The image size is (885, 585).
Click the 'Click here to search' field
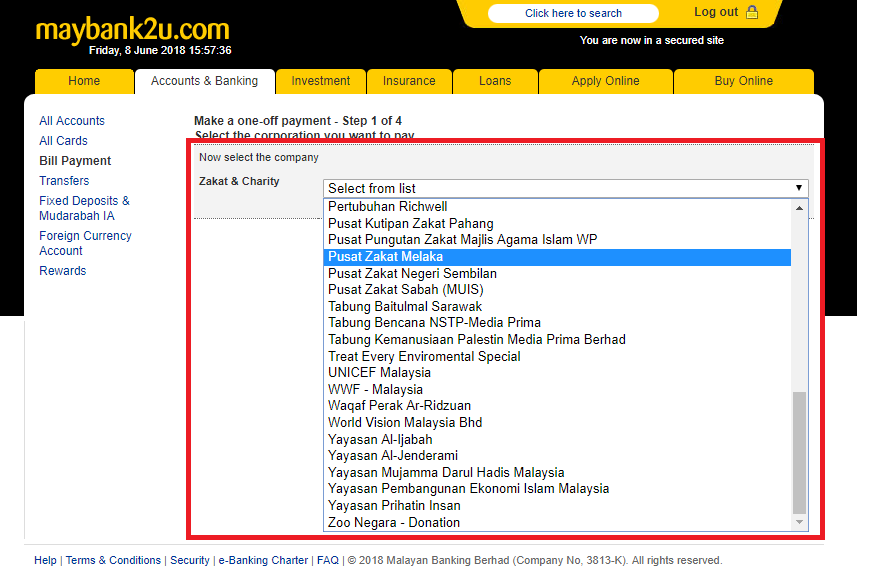pos(573,13)
